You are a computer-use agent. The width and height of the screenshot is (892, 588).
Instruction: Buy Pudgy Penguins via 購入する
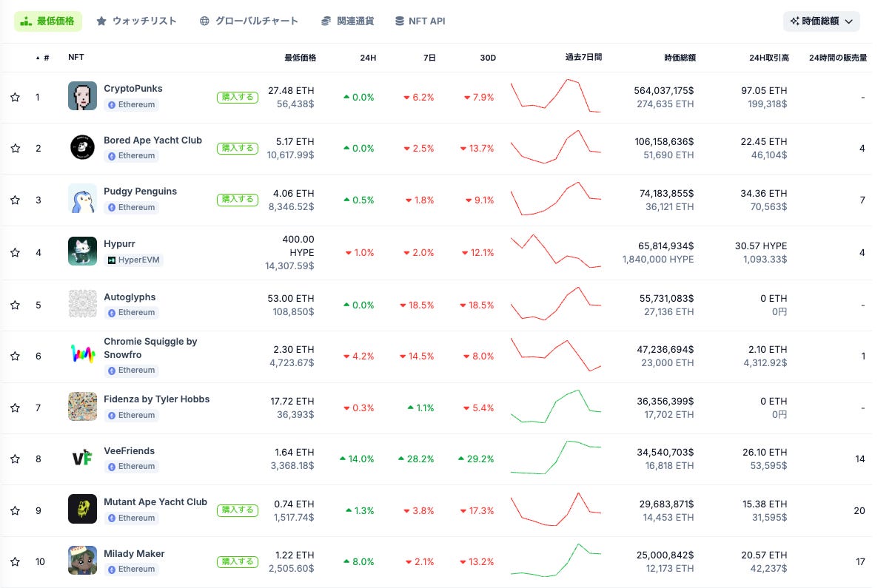click(238, 199)
